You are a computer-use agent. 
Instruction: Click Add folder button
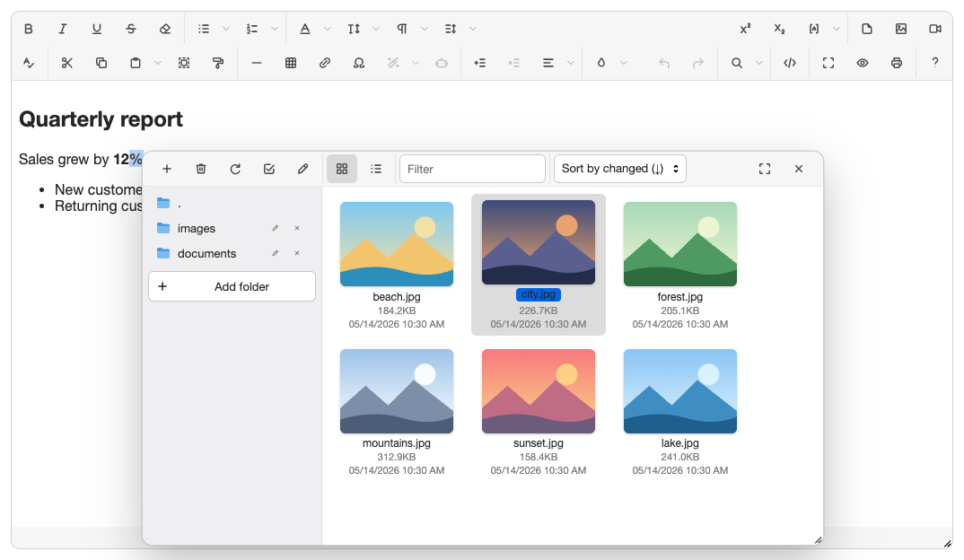(x=232, y=286)
